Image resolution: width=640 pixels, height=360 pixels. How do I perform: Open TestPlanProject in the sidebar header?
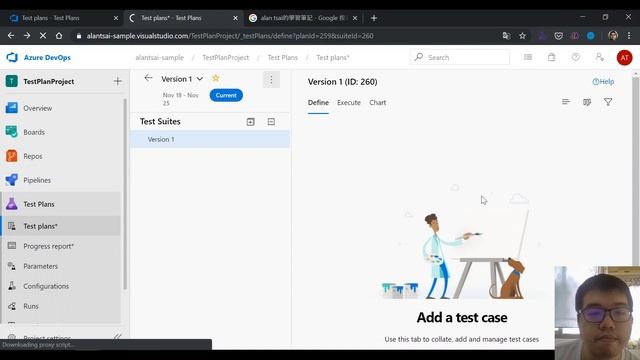point(49,81)
